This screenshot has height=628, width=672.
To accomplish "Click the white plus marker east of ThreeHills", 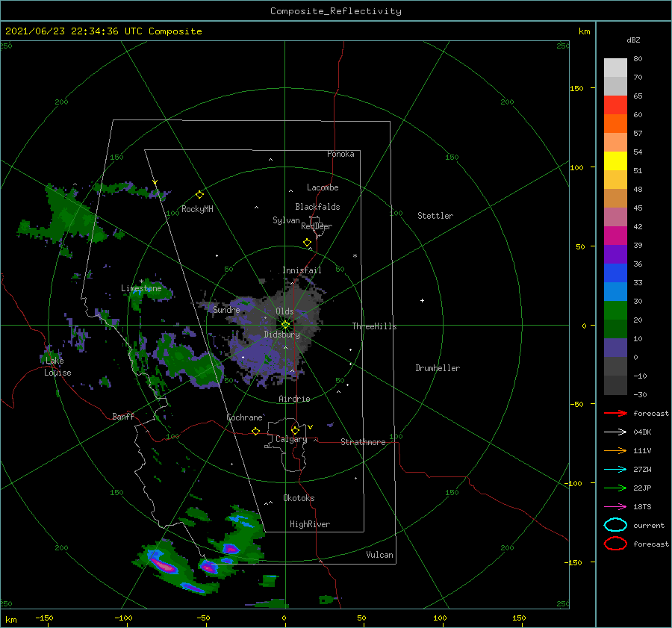I will click(x=422, y=300).
